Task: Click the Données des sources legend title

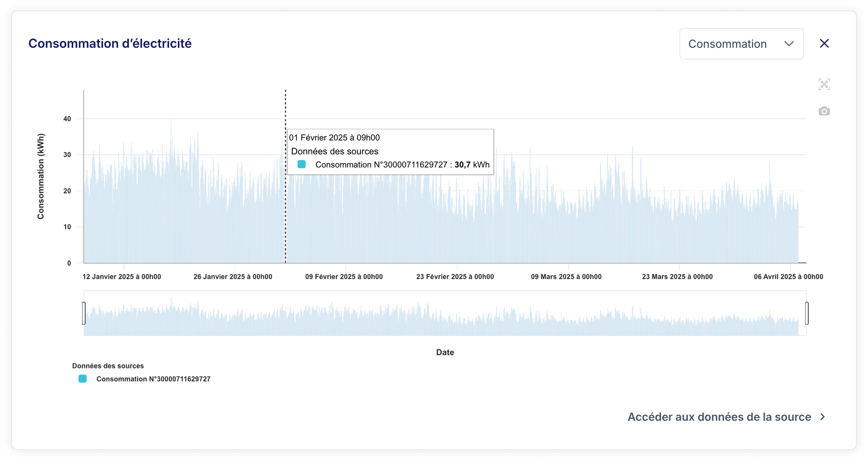Action: (x=108, y=366)
